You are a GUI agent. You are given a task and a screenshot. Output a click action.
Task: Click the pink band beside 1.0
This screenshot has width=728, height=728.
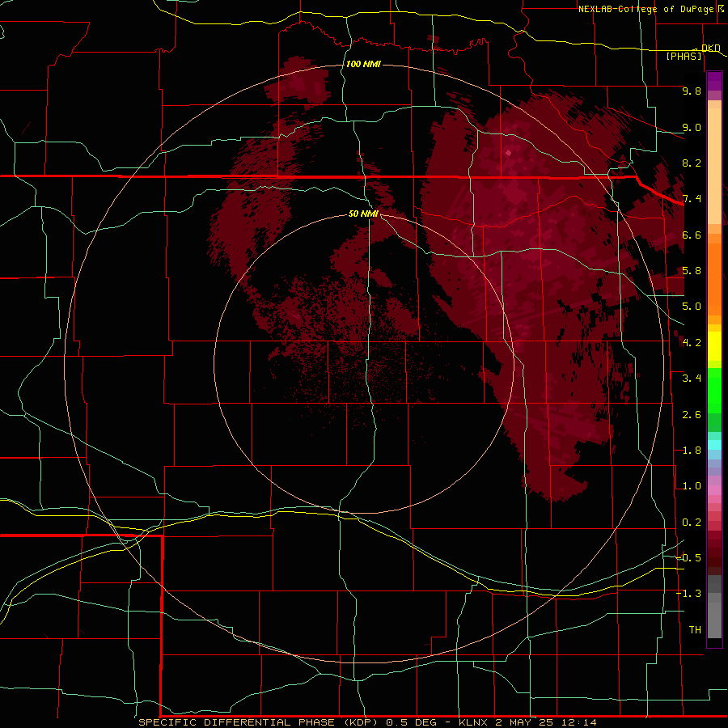coord(714,490)
